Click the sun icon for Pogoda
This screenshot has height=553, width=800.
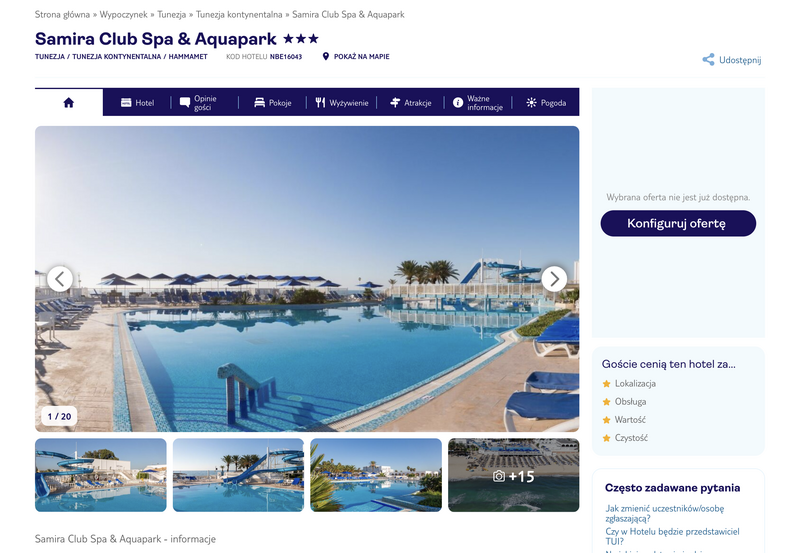point(531,103)
